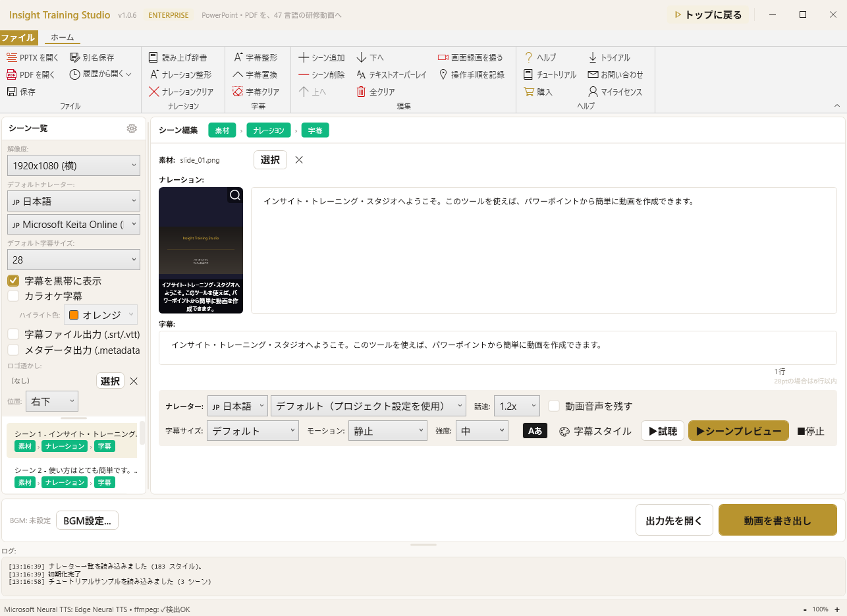The height and width of the screenshot is (616, 847).
Task: Click トップに戻る button
Action: pos(708,14)
